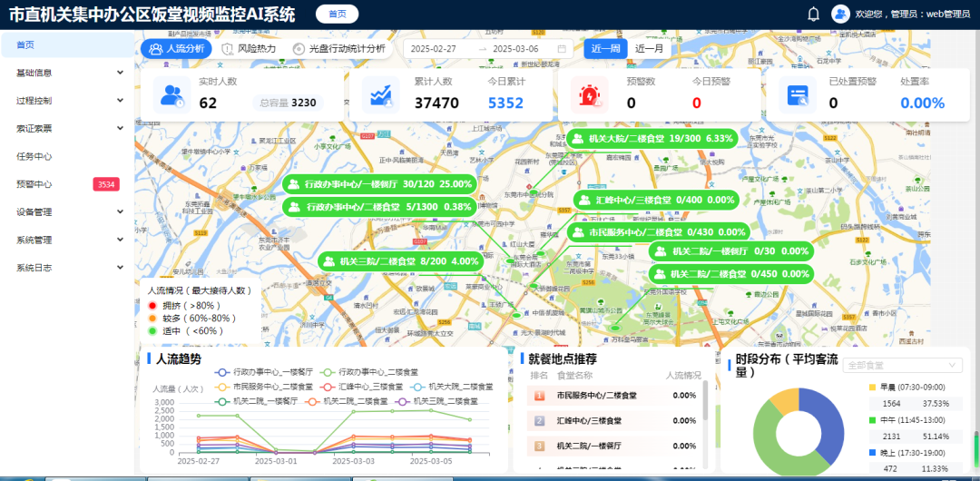Select the 近一周 range button
The height and width of the screenshot is (481, 980).
click(605, 49)
